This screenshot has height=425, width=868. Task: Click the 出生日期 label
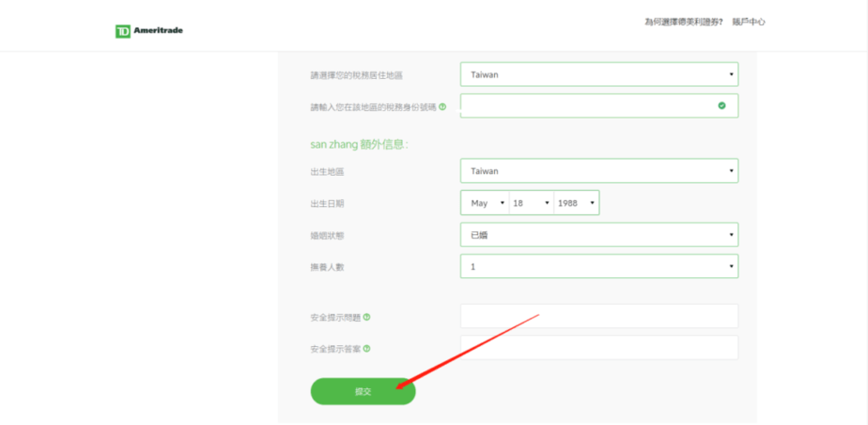click(x=327, y=203)
